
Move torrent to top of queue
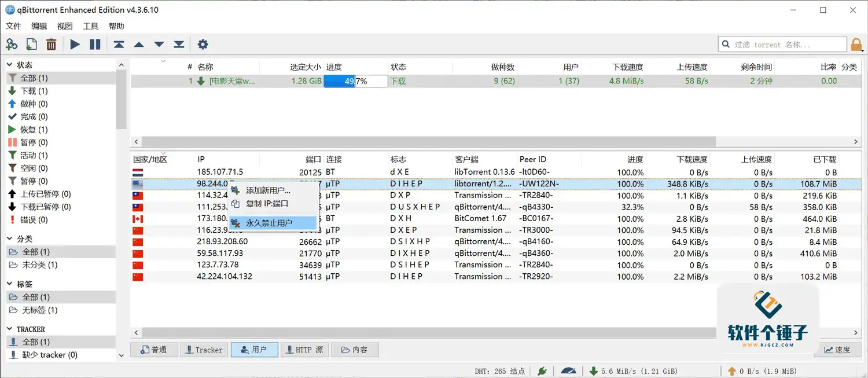tap(119, 44)
